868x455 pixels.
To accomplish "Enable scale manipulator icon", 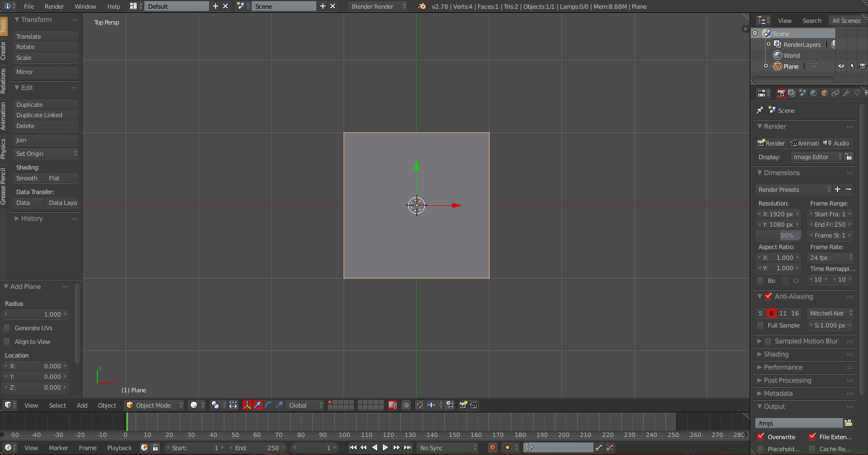I will pos(279,405).
